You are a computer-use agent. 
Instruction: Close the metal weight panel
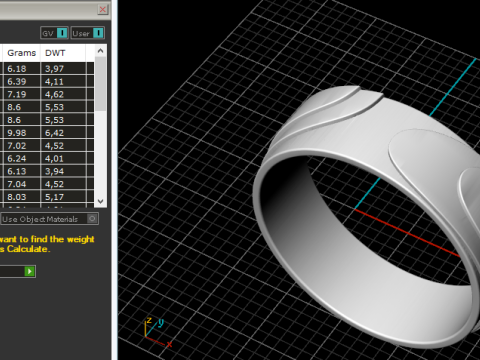pyautogui.click(x=103, y=9)
